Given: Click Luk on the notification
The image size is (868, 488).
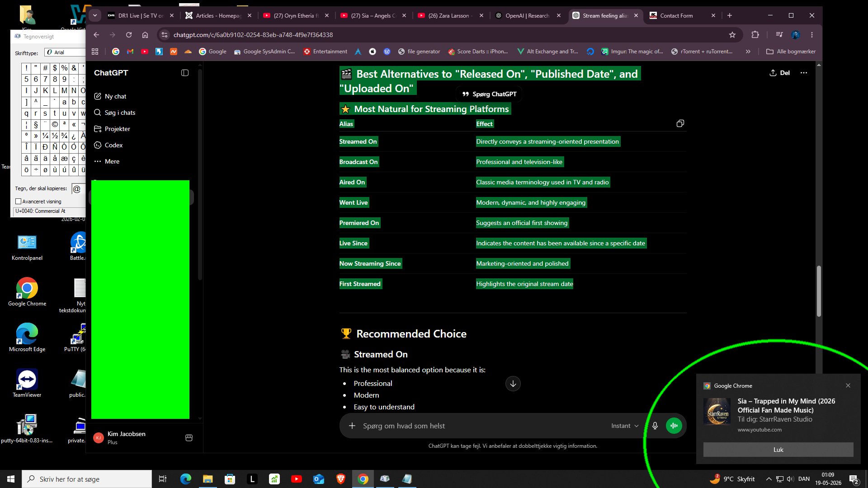Looking at the screenshot, I should pyautogui.click(x=778, y=450).
